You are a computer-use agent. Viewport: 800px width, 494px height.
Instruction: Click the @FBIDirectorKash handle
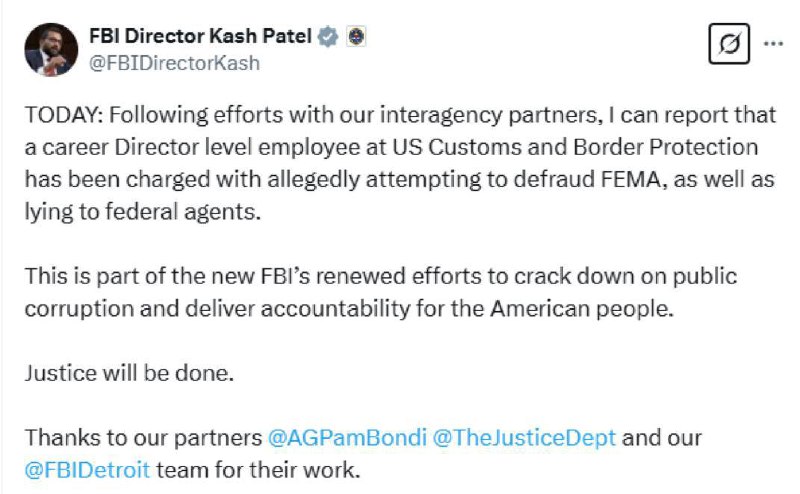[174, 63]
